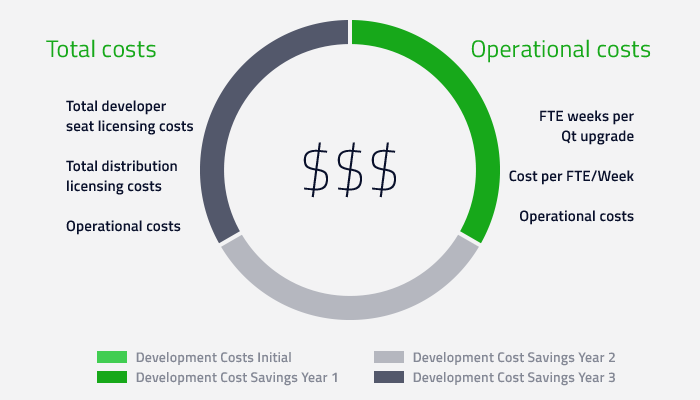Screen dimensions: 700x400
Task: Click the 'Development Cost Savings Year 3' legend text
Action: click(514, 377)
